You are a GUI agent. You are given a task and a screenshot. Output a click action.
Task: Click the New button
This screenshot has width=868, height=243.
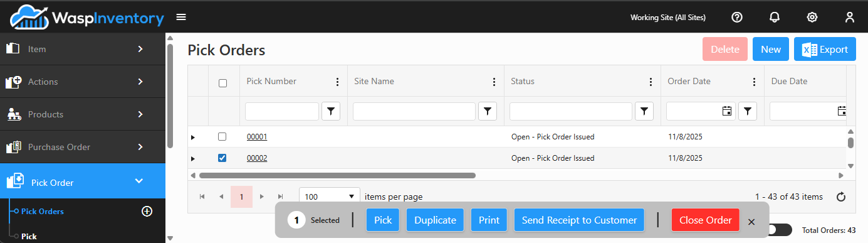(x=771, y=50)
